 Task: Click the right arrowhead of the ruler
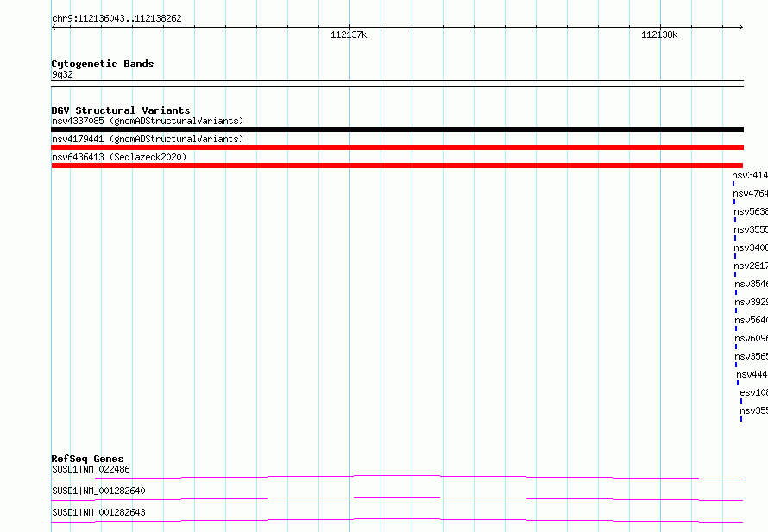click(x=741, y=27)
